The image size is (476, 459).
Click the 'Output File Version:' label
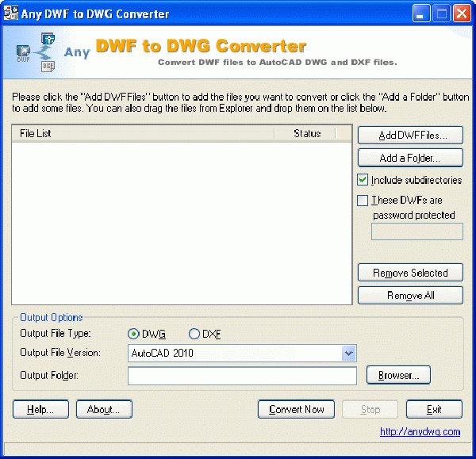[x=60, y=353]
